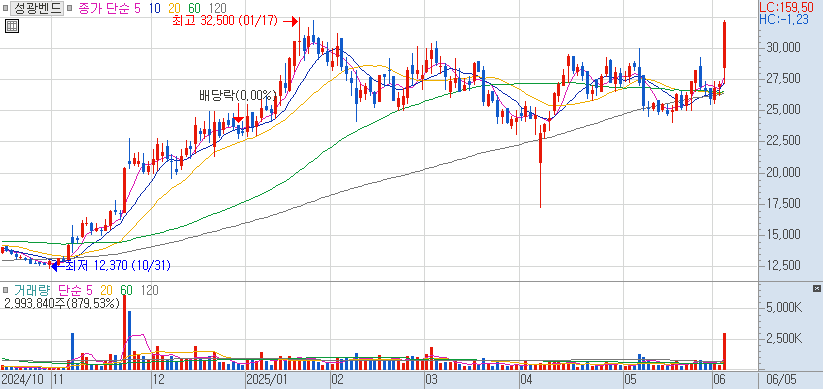Select the orange 20 beside 종가 단순
Image resolution: width=823 pixels, height=389 pixels.
(x=174, y=8)
